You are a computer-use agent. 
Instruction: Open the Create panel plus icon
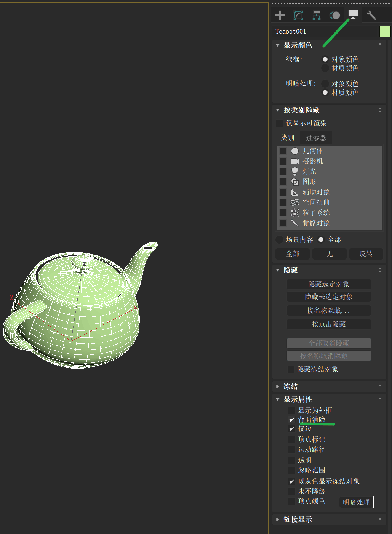click(x=280, y=15)
